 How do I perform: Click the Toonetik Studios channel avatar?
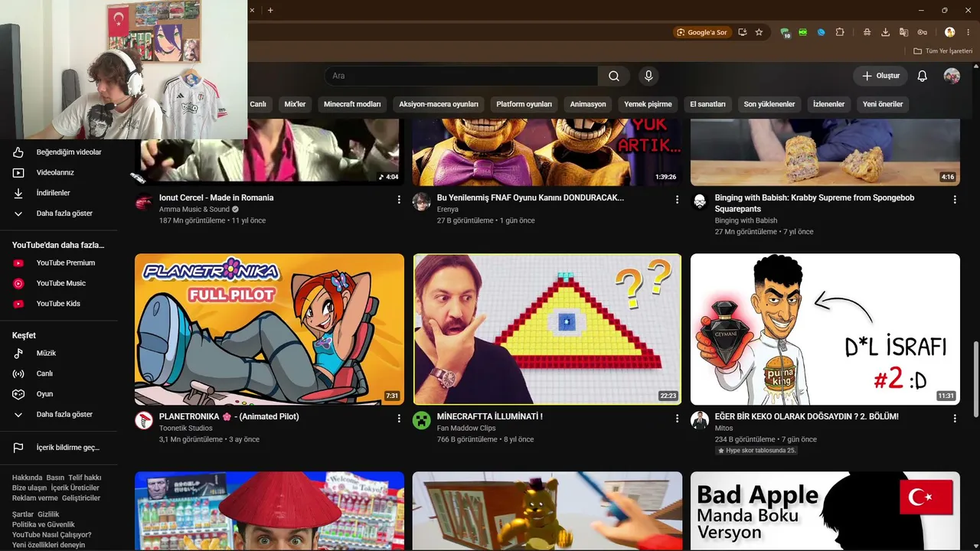pyautogui.click(x=144, y=420)
